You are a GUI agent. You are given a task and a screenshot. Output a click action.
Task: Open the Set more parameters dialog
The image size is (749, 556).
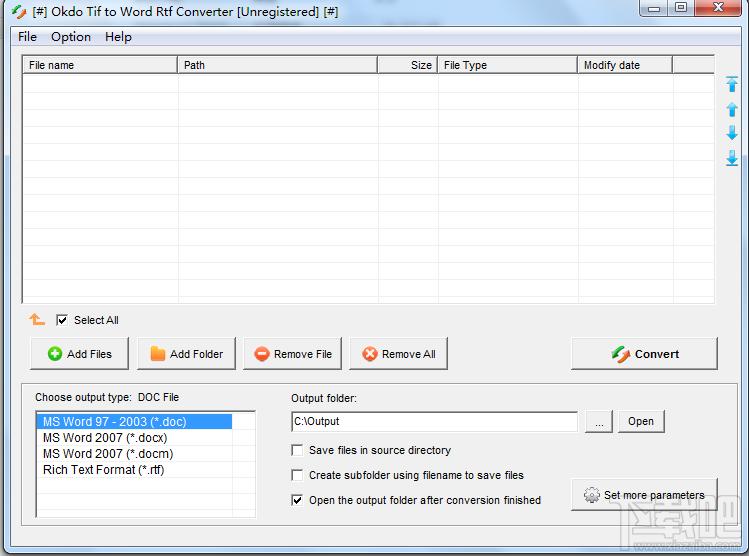(x=644, y=495)
